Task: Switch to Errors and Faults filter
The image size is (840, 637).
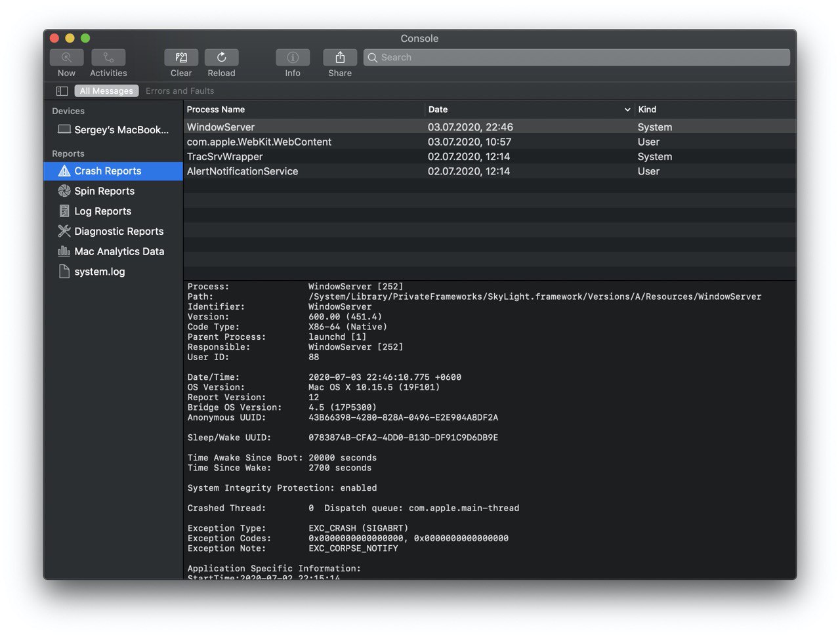Action: 180,91
